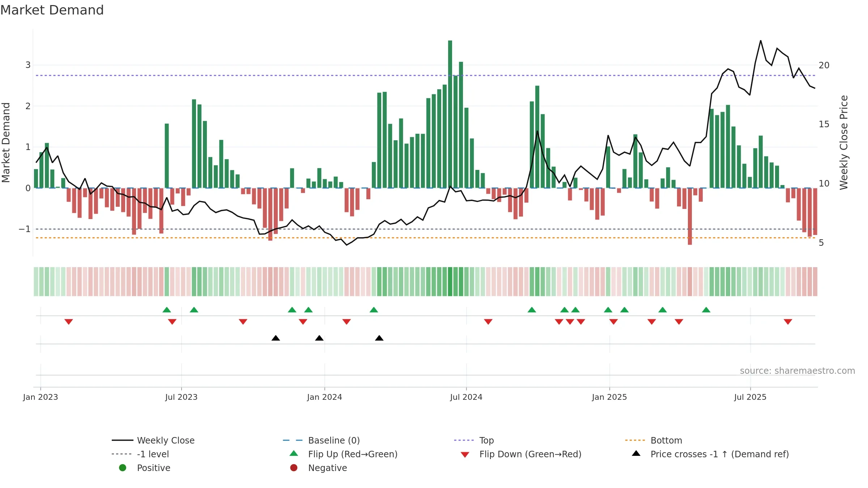Click the source: sharemaestro.com credit
The width and height of the screenshot is (868, 488).
(797, 371)
